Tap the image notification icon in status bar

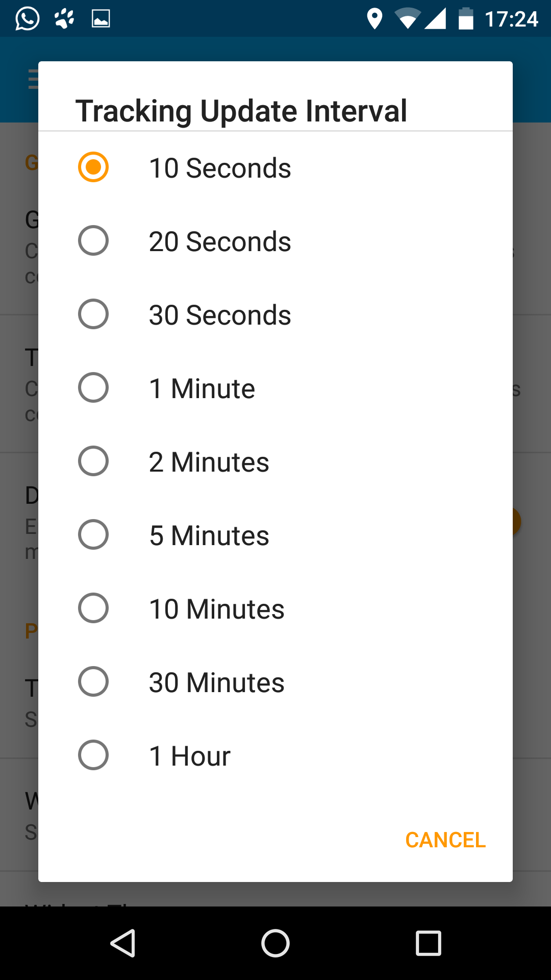coord(101,19)
